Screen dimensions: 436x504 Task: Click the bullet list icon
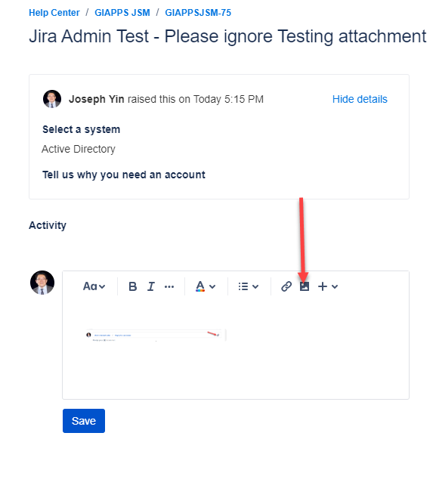pos(243,286)
